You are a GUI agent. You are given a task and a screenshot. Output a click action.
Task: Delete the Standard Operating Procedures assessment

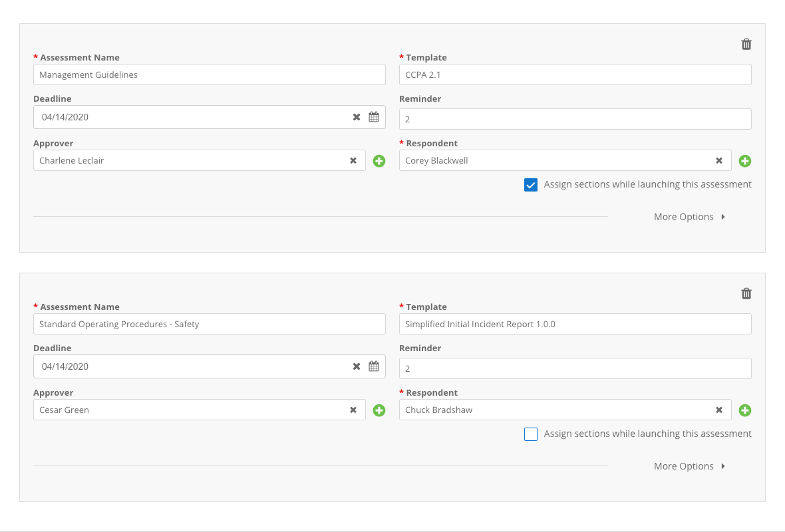pyautogui.click(x=746, y=293)
